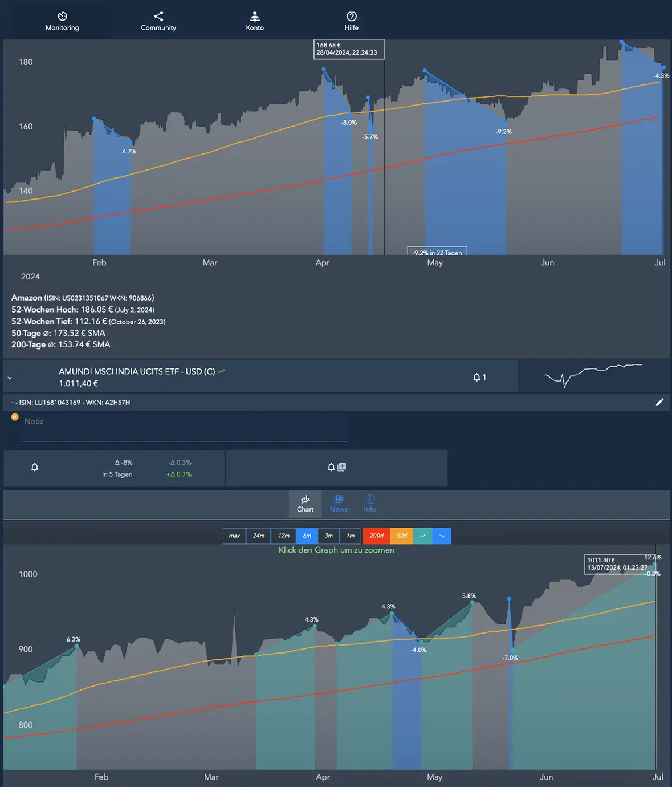Click the bell alert count icon

[479, 377]
